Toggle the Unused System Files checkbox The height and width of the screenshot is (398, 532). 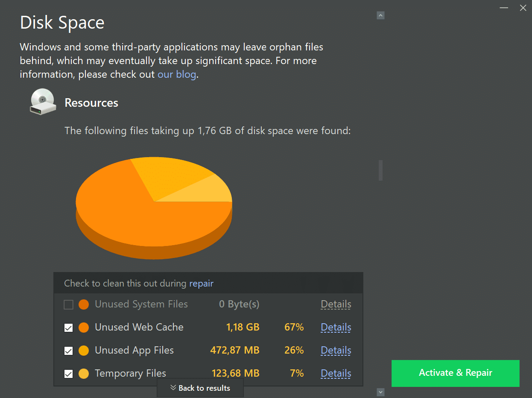(x=68, y=304)
